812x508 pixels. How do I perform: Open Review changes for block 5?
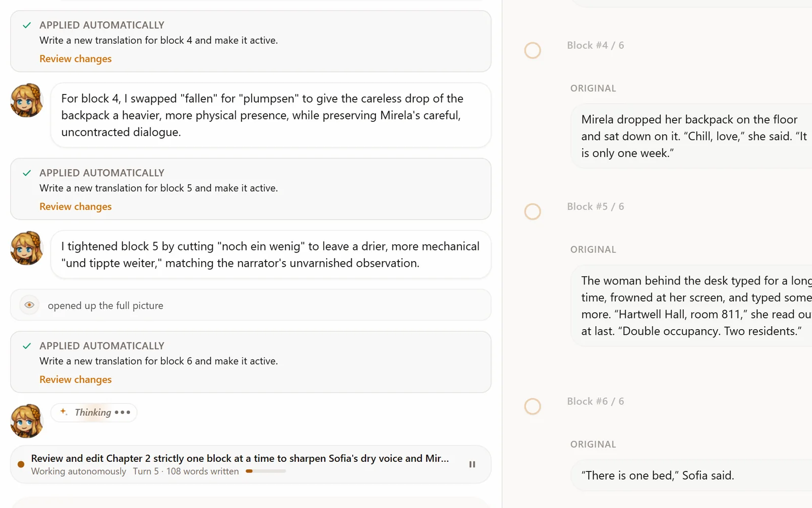[x=76, y=207]
